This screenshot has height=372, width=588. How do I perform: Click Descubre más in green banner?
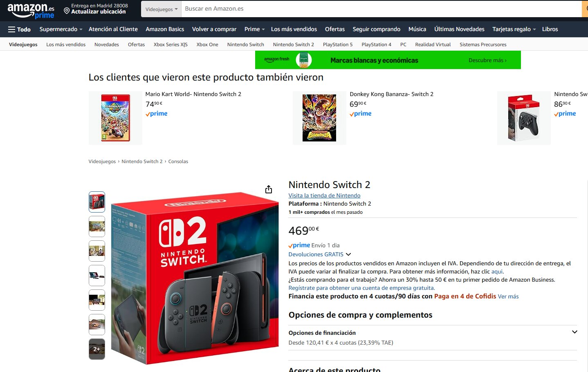487,60
